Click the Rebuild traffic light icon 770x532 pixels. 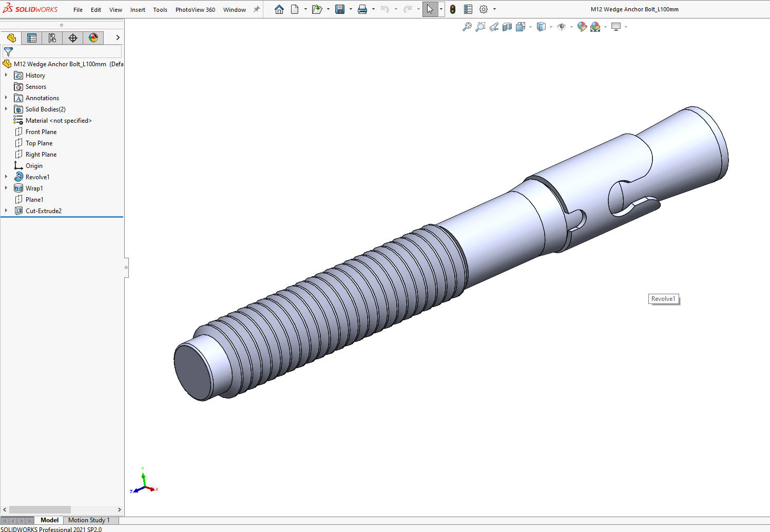pos(453,9)
